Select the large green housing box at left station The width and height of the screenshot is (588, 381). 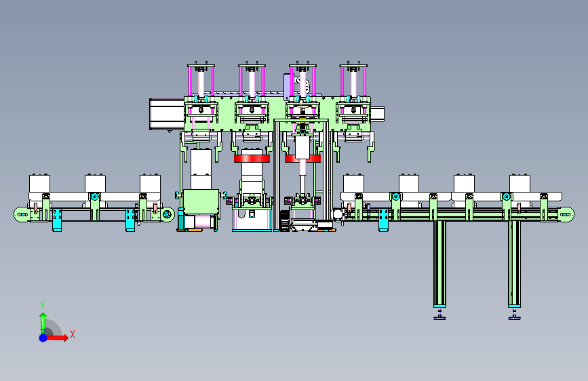click(x=201, y=202)
